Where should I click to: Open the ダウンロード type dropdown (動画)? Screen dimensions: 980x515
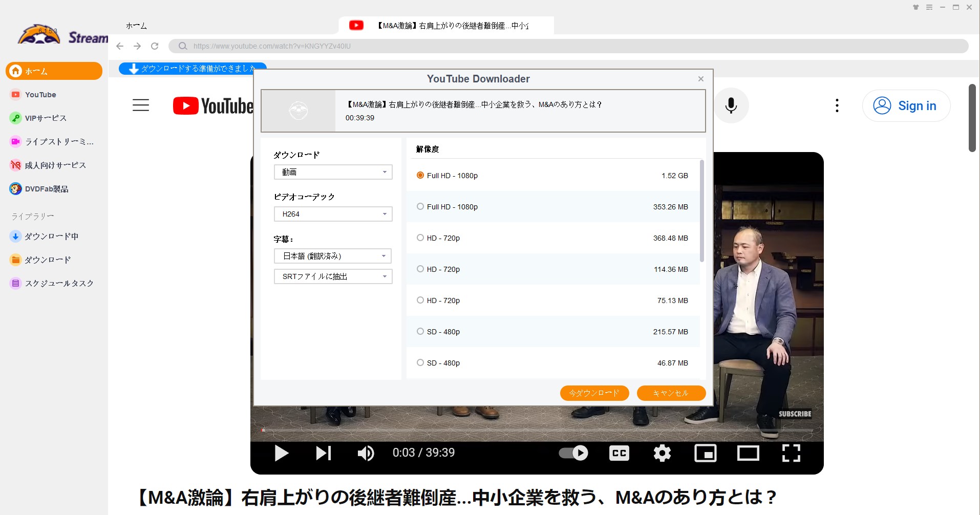pyautogui.click(x=333, y=172)
